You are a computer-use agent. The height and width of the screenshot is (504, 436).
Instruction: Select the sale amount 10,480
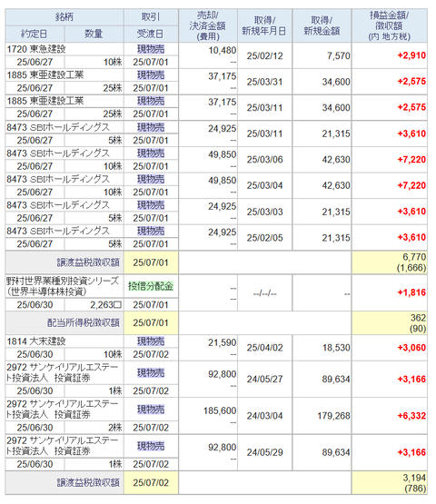(x=223, y=51)
